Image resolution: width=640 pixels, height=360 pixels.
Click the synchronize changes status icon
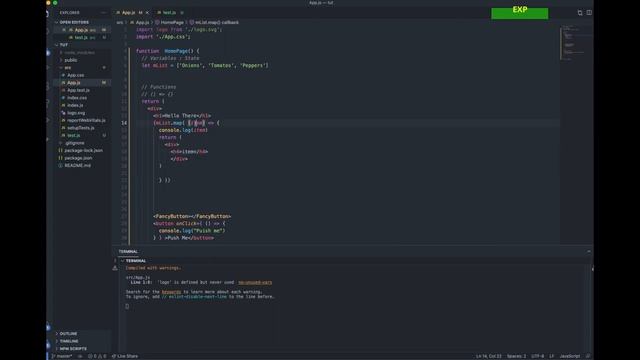point(80,356)
